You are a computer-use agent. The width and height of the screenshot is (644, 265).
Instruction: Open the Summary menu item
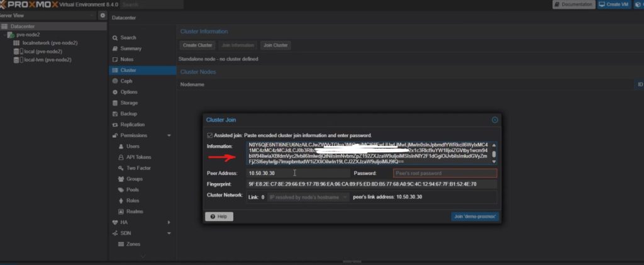(131, 48)
